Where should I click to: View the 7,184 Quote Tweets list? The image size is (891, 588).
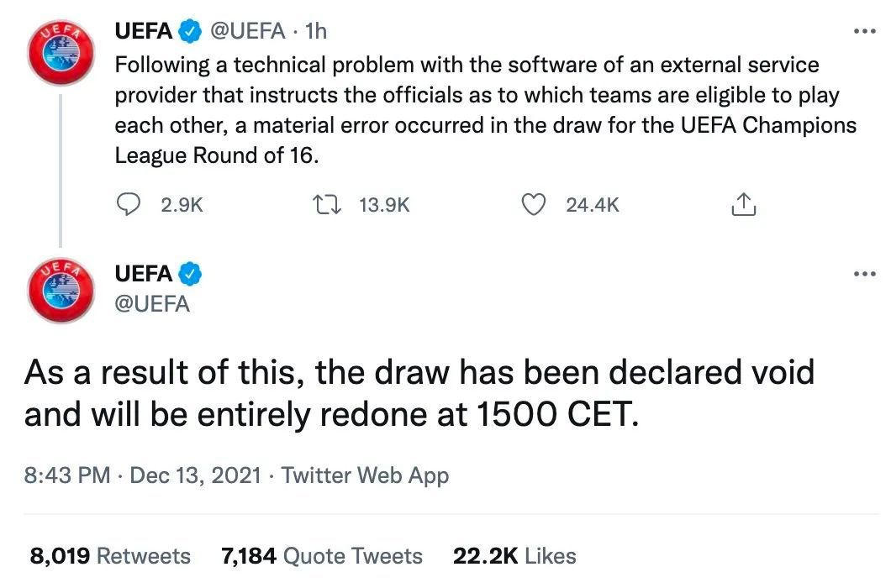(x=321, y=556)
